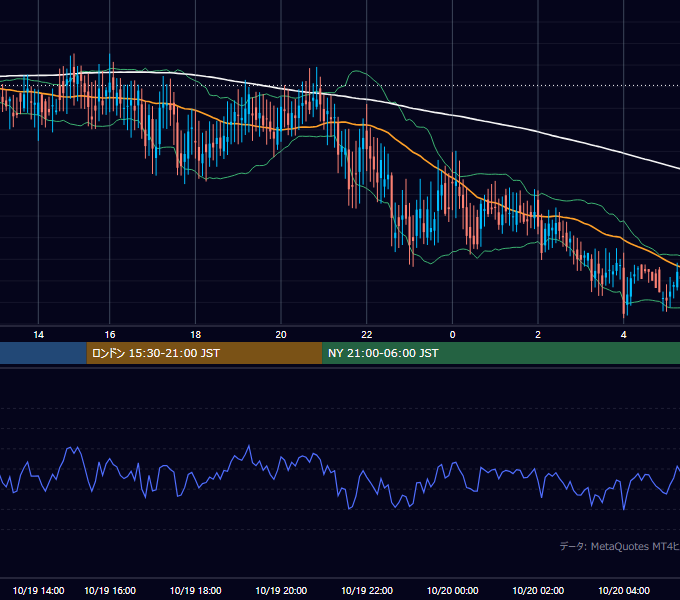Click the 10/19 20:00 date label
The width and height of the screenshot is (680, 600).
(x=281, y=590)
